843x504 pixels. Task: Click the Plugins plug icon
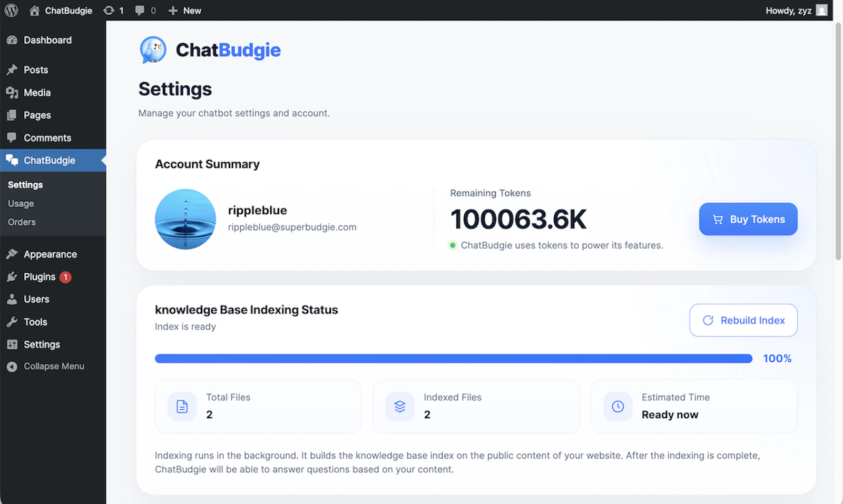[12, 277]
